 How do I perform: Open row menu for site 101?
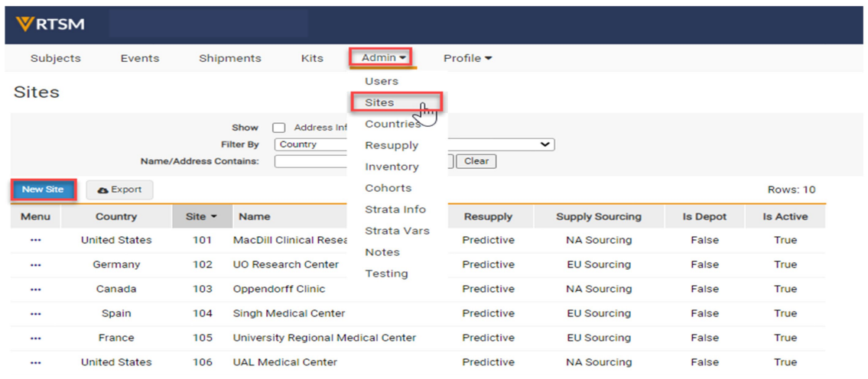35,240
